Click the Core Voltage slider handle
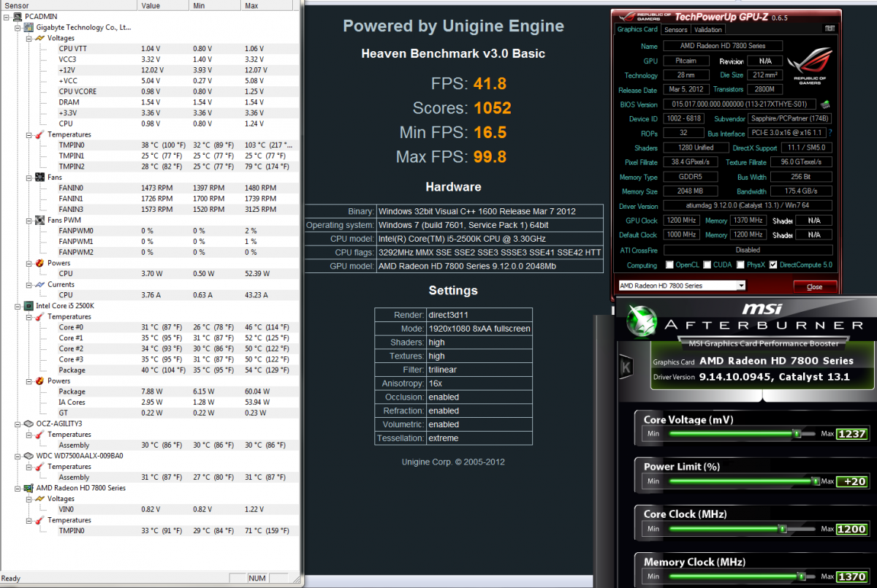This screenshot has height=588, width=877. pyautogui.click(x=797, y=434)
